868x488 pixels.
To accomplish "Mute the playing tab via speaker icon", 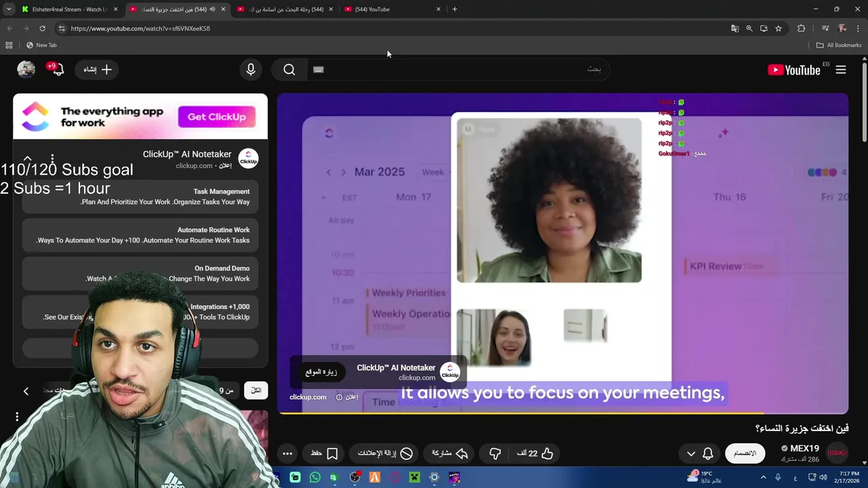I will tap(212, 9).
